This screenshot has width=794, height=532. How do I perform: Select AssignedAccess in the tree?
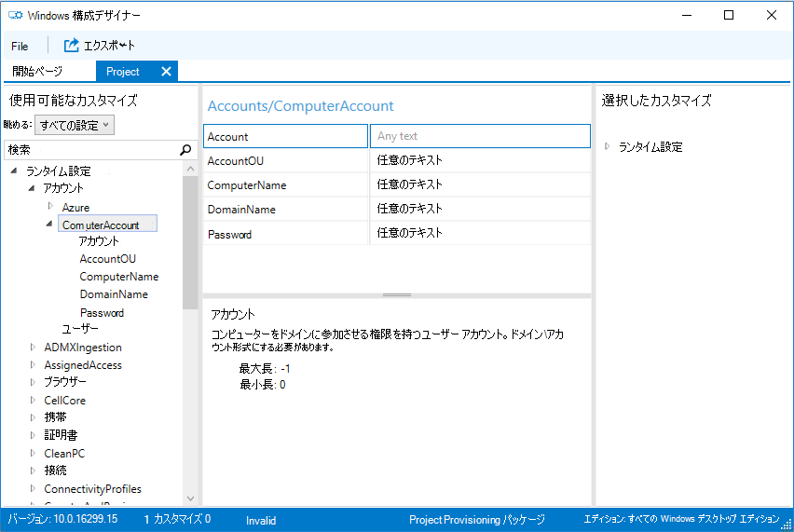tap(83, 365)
